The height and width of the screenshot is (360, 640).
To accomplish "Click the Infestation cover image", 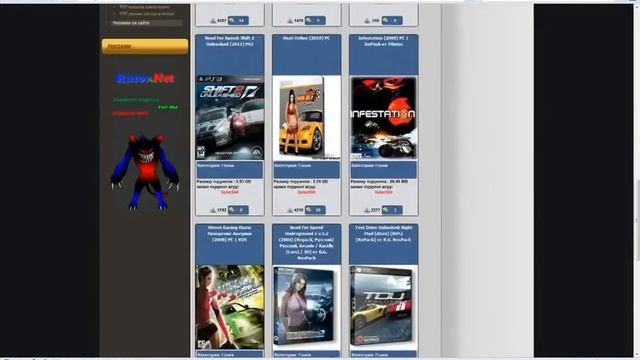I will tap(383, 118).
